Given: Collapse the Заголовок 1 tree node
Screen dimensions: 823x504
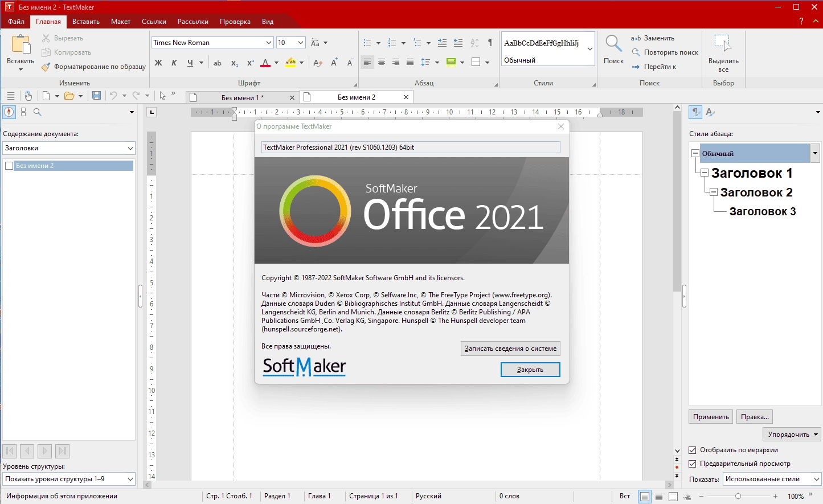Looking at the screenshot, I should pos(705,173).
